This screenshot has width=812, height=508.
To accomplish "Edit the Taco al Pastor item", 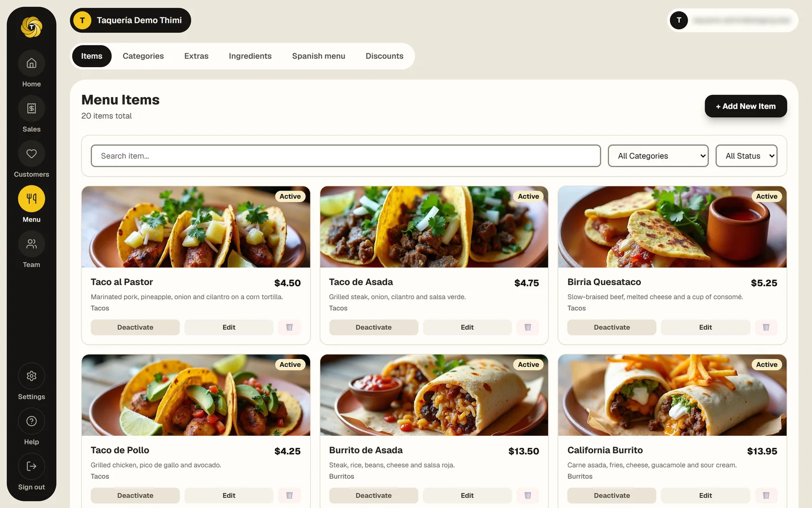I will (x=229, y=327).
